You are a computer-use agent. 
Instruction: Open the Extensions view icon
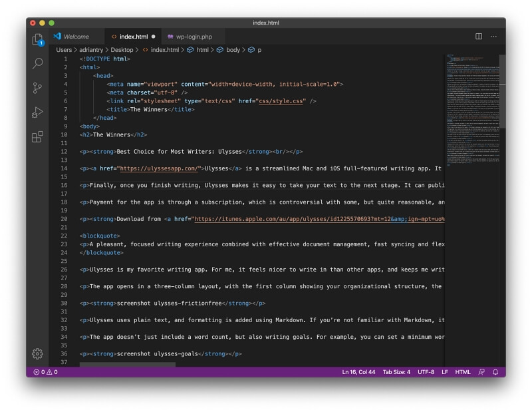tap(37, 137)
